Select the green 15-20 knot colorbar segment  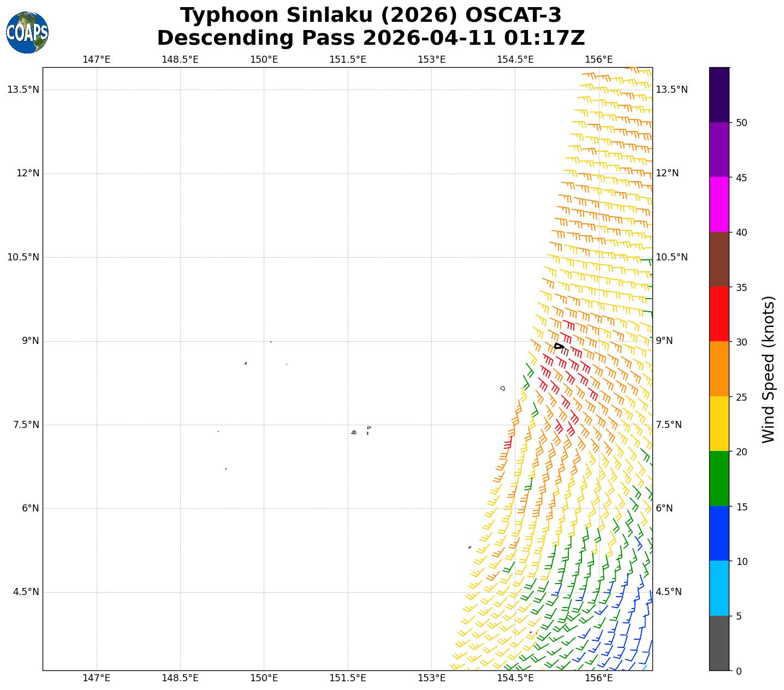pos(719,479)
